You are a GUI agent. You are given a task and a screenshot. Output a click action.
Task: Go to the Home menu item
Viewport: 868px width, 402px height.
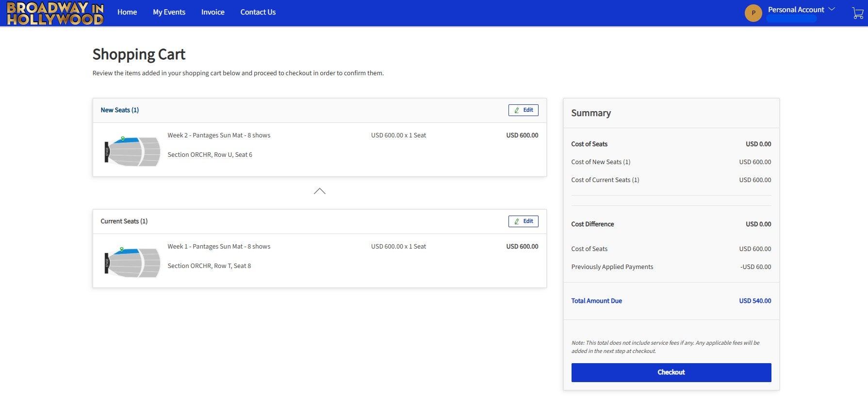coord(127,12)
